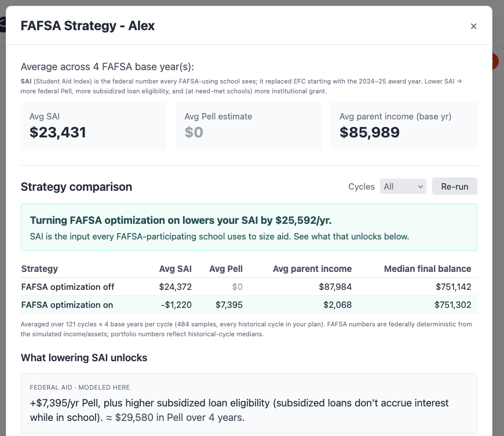Select the FAFSA optimization off row
Image resolution: width=504 pixels, height=436 pixels.
coord(249,286)
